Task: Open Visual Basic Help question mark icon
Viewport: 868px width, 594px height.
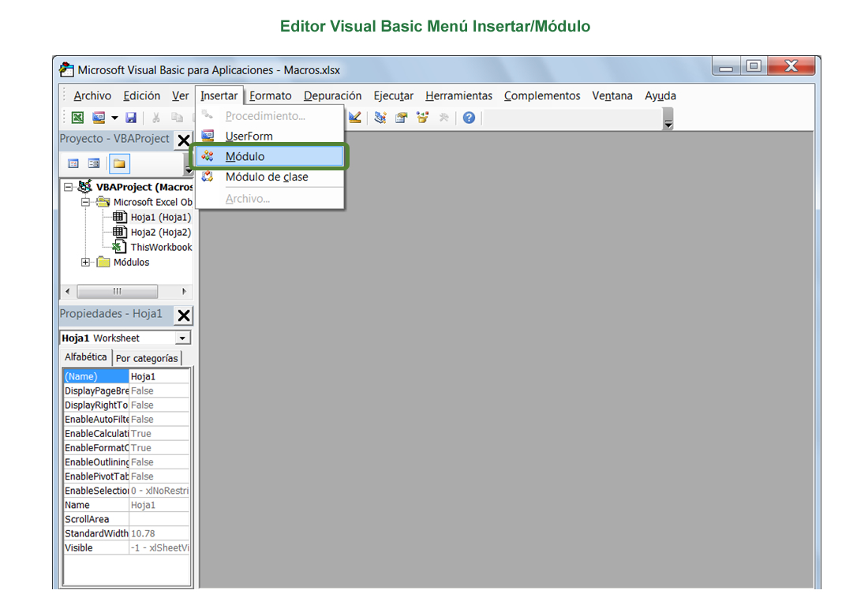Action: point(469,118)
